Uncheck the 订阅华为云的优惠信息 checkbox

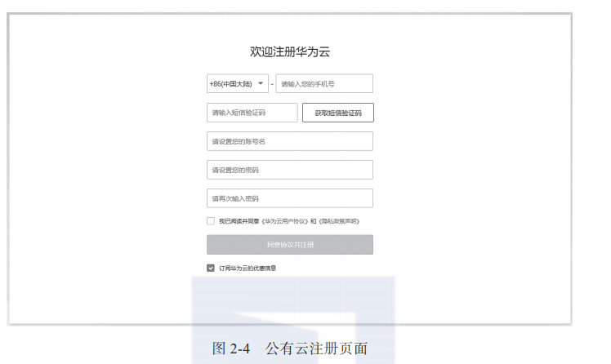pyautogui.click(x=211, y=268)
